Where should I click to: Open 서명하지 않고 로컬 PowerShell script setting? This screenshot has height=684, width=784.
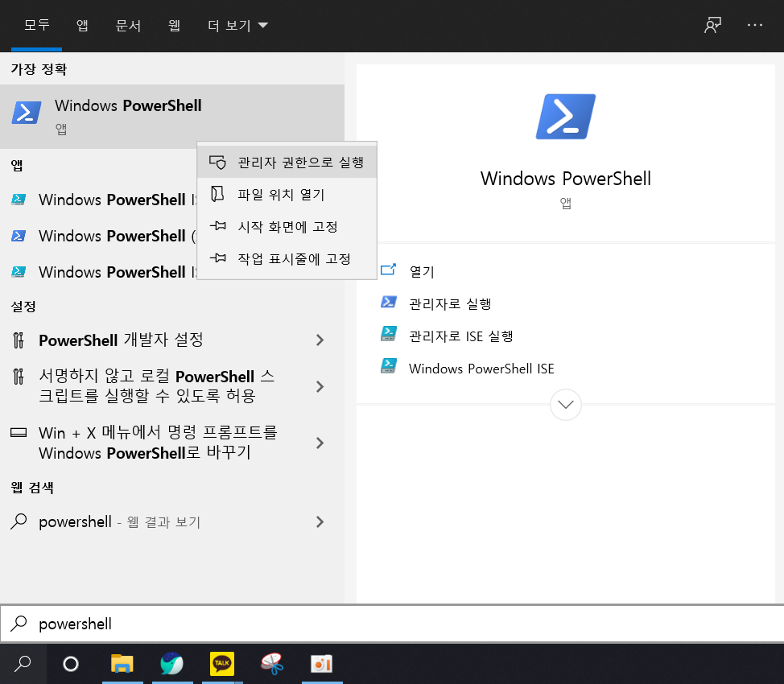coord(172,386)
